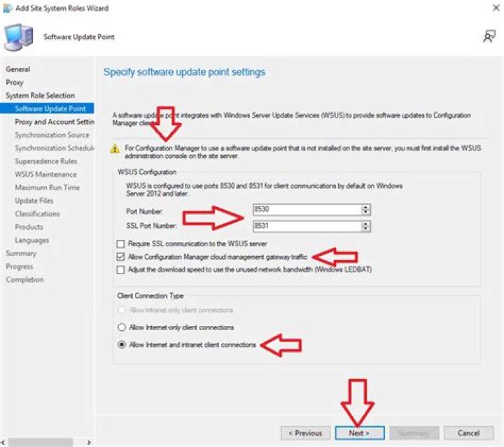
Task: Open the WSUS Maintenance step
Action: coord(45,174)
